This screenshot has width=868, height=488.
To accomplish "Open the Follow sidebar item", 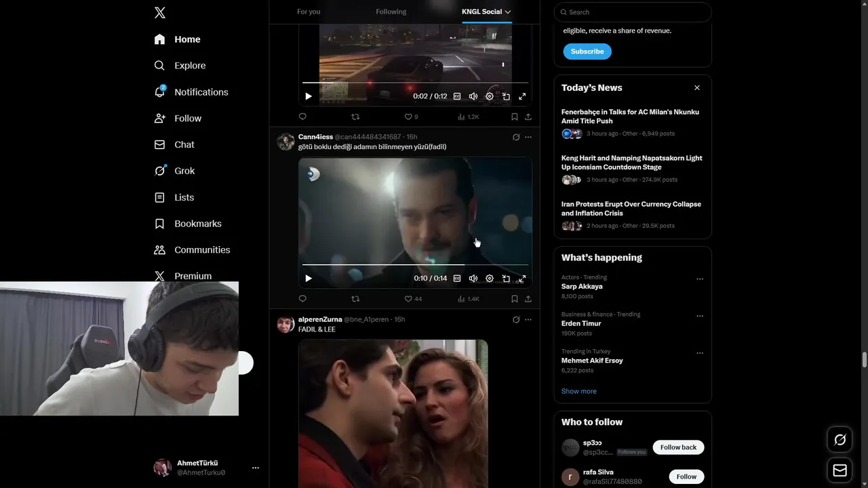I will pyautogui.click(x=178, y=119).
